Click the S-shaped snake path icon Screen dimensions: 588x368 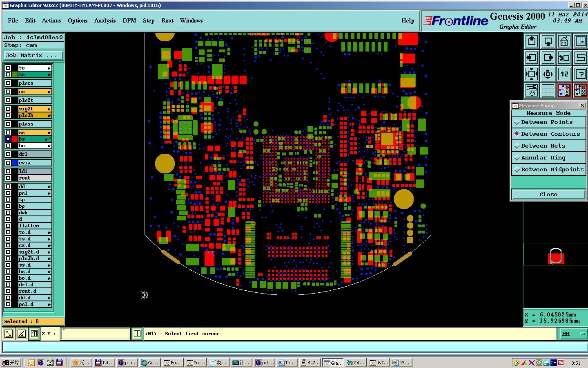[x=580, y=58]
